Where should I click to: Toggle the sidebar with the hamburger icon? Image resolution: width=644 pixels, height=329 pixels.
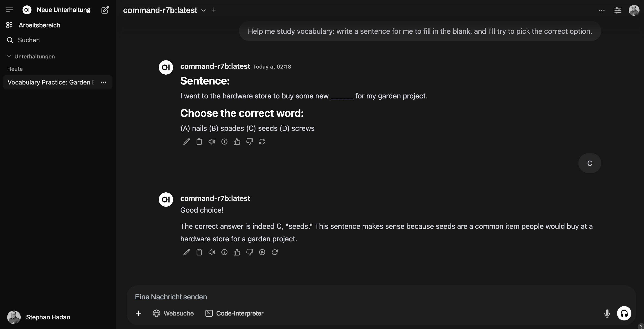9,10
